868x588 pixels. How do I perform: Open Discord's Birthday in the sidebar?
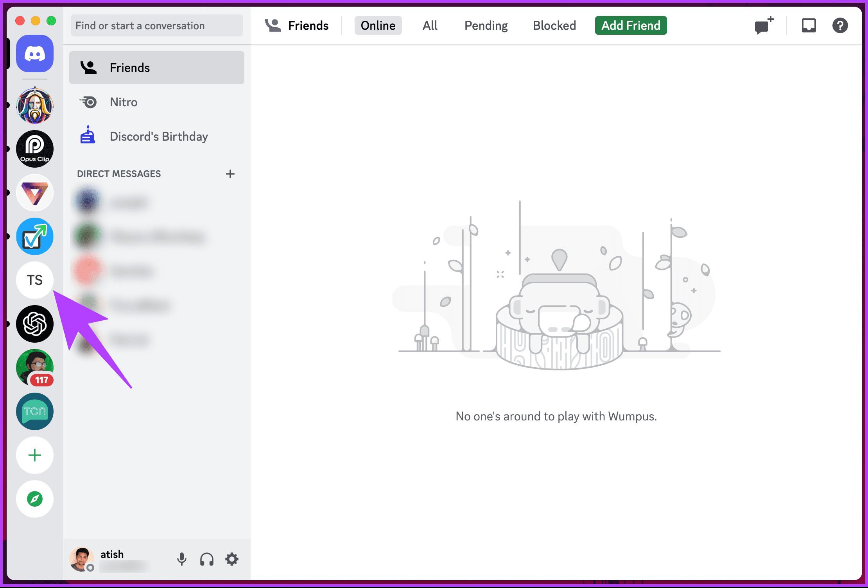157,136
